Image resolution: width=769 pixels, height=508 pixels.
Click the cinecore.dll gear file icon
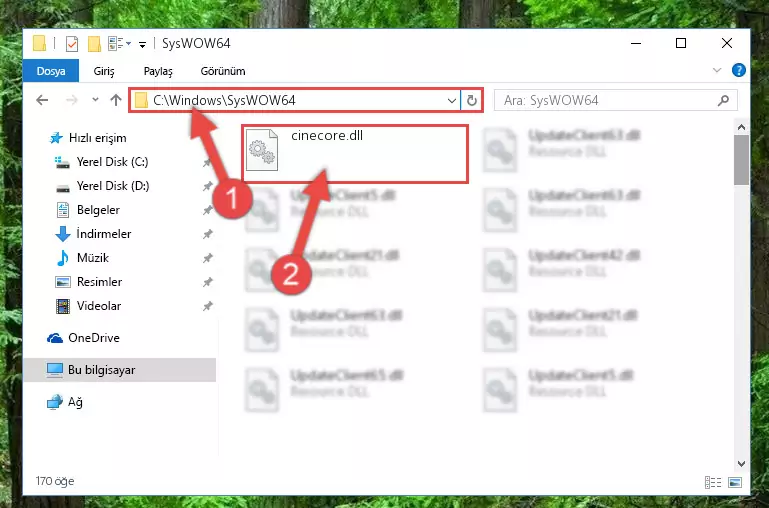point(261,150)
